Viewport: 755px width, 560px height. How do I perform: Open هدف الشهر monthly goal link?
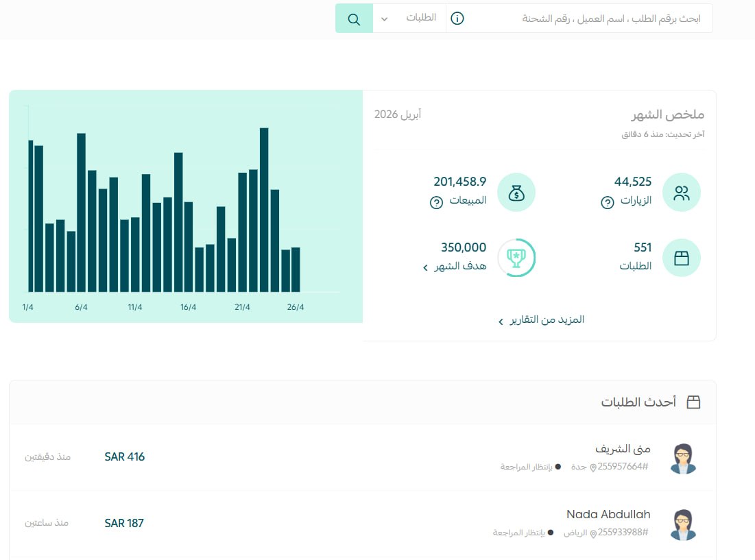click(455, 267)
